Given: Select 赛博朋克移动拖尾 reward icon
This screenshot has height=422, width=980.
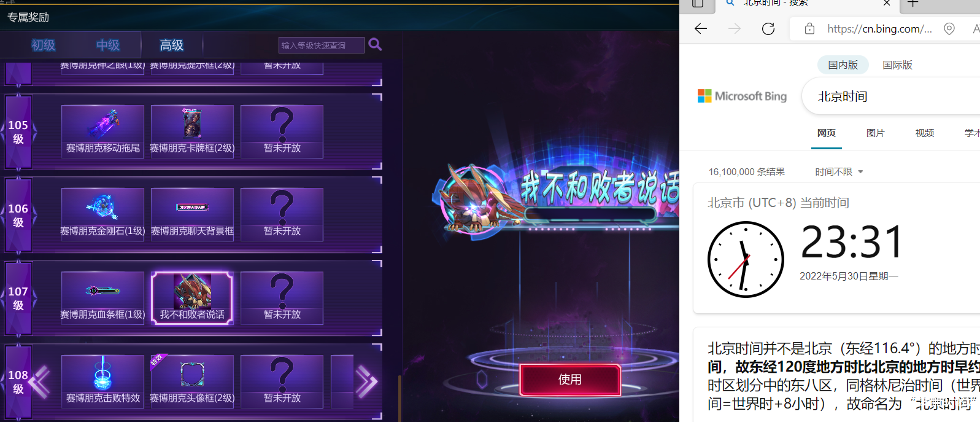Looking at the screenshot, I should (x=102, y=131).
